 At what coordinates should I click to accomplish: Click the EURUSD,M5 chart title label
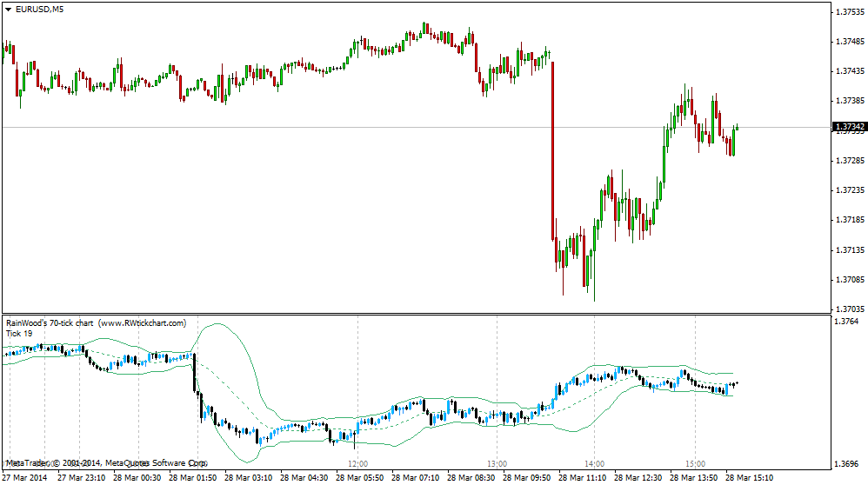click(x=39, y=9)
